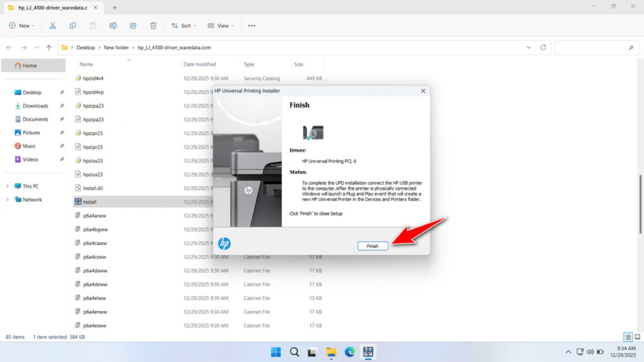Viewport: 644px width, 362px height.
Task: Open the Sort options dropdown
Action: (x=184, y=25)
